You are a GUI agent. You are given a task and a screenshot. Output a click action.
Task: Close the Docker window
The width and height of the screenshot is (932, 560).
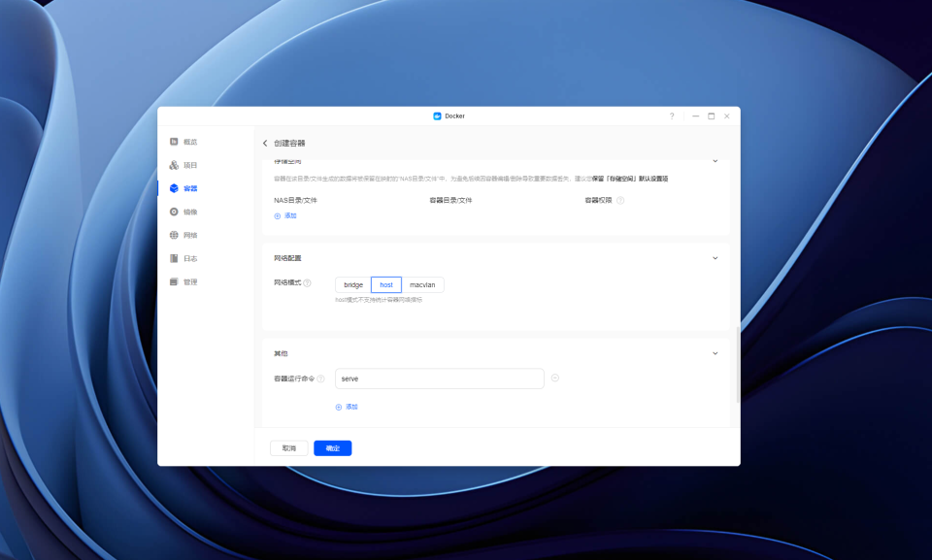click(x=727, y=116)
